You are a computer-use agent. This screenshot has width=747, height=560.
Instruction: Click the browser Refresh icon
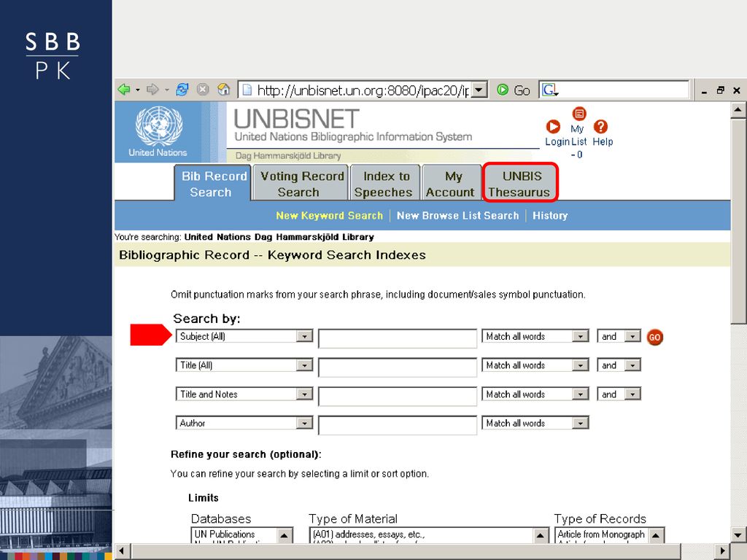182,90
